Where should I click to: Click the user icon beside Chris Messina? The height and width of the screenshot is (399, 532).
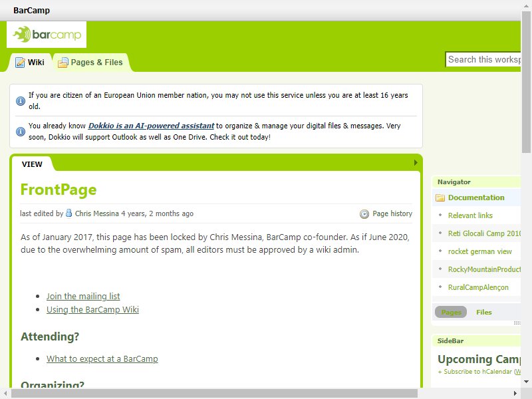69,213
